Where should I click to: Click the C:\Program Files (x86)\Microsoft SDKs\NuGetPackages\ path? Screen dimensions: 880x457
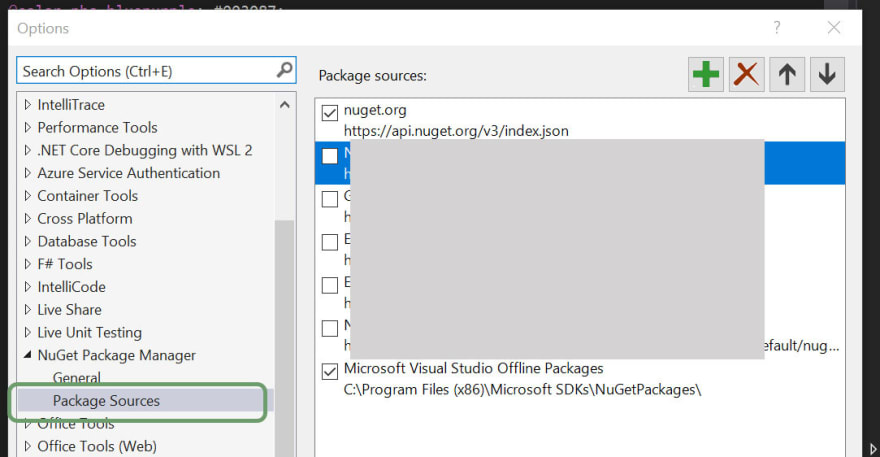pyautogui.click(x=522, y=390)
